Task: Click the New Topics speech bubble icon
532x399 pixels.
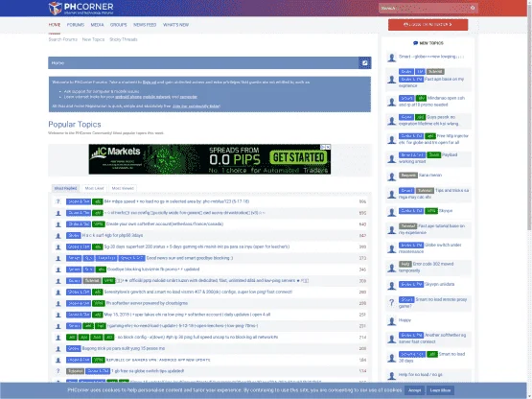Action: point(415,43)
